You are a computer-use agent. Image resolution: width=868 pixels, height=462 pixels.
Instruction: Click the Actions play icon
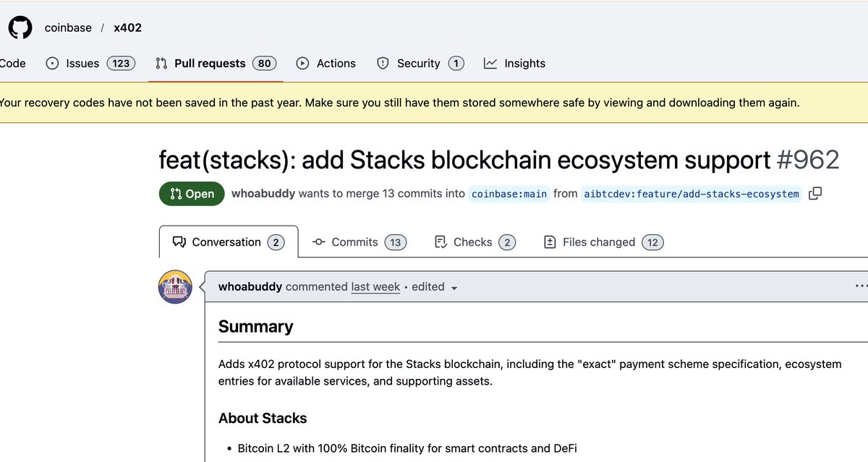303,64
